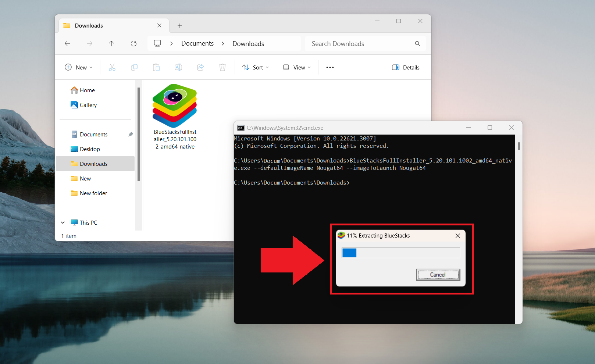Click Documents in the address breadcrumb

click(x=197, y=43)
